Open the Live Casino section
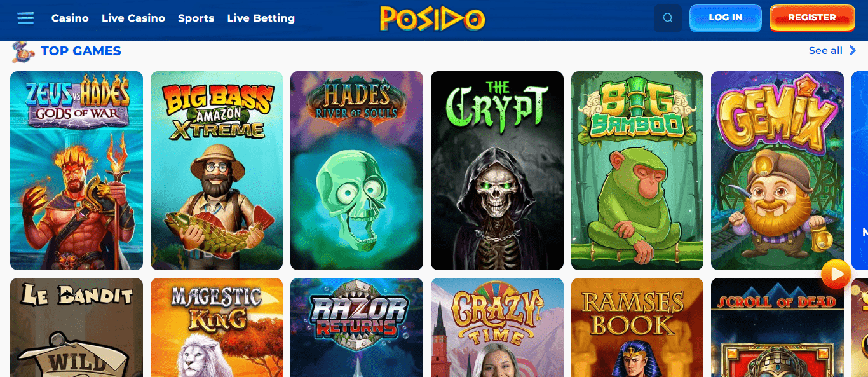 pyautogui.click(x=133, y=18)
